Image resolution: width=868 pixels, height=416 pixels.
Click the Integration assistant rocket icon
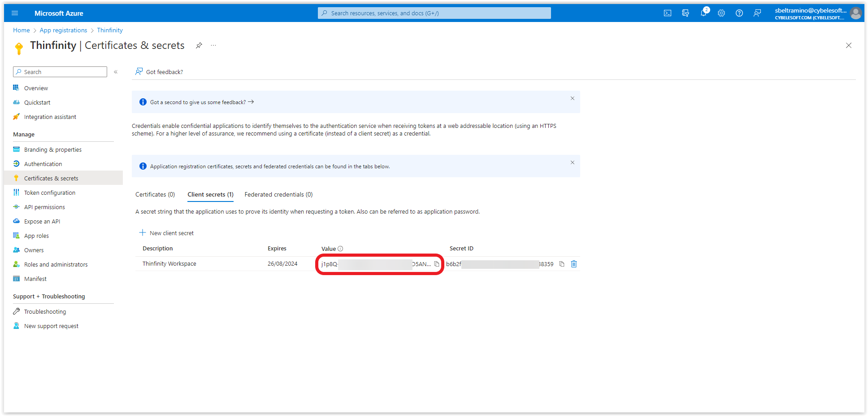16,117
